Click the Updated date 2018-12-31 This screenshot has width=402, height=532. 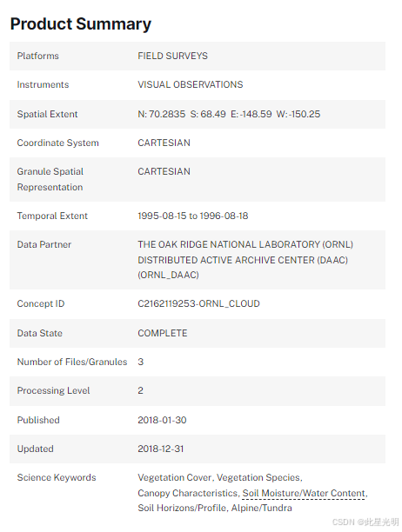coord(161,449)
